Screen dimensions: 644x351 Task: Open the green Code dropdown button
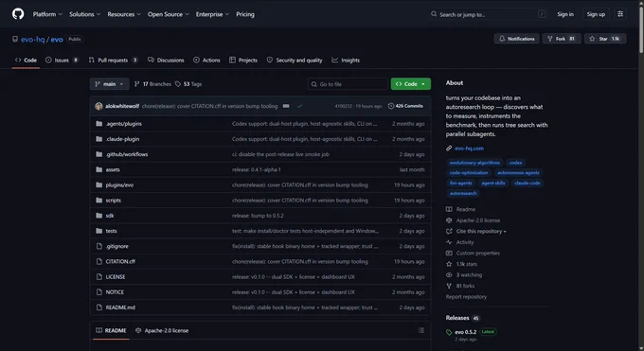(411, 84)
